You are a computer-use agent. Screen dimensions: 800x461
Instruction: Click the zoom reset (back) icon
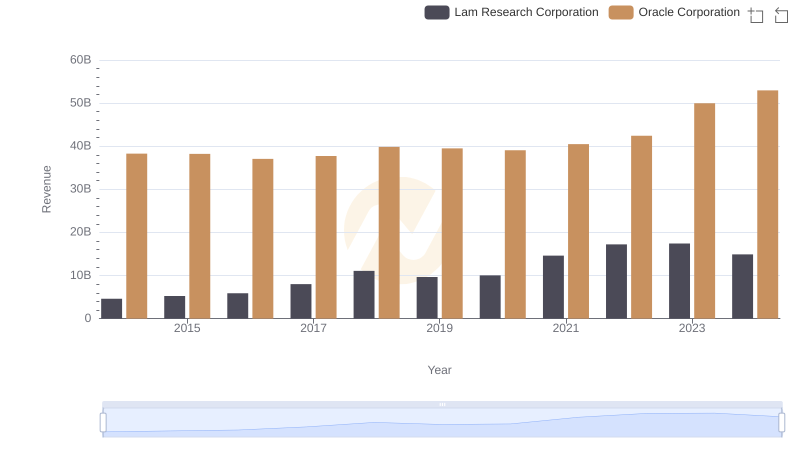[781, 15]
